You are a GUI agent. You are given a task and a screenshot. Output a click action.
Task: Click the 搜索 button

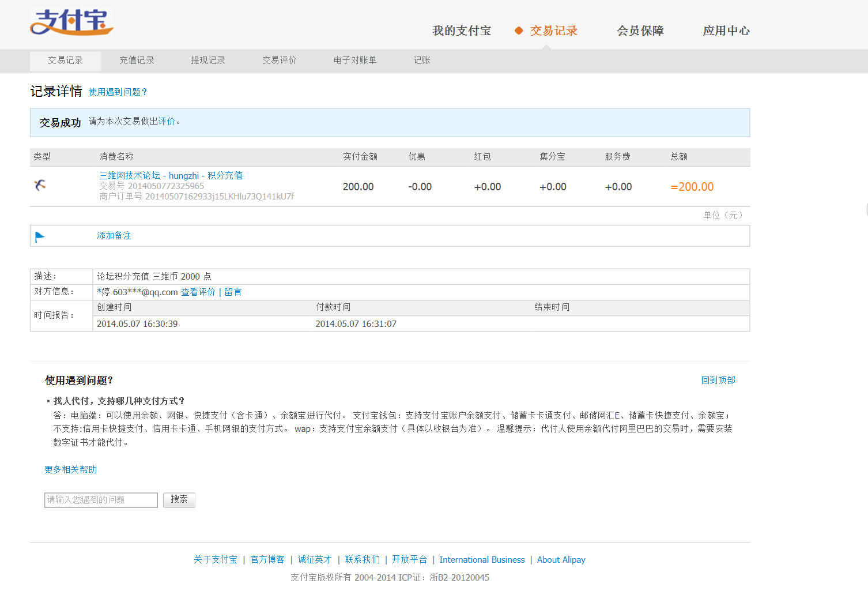(179, 500)
